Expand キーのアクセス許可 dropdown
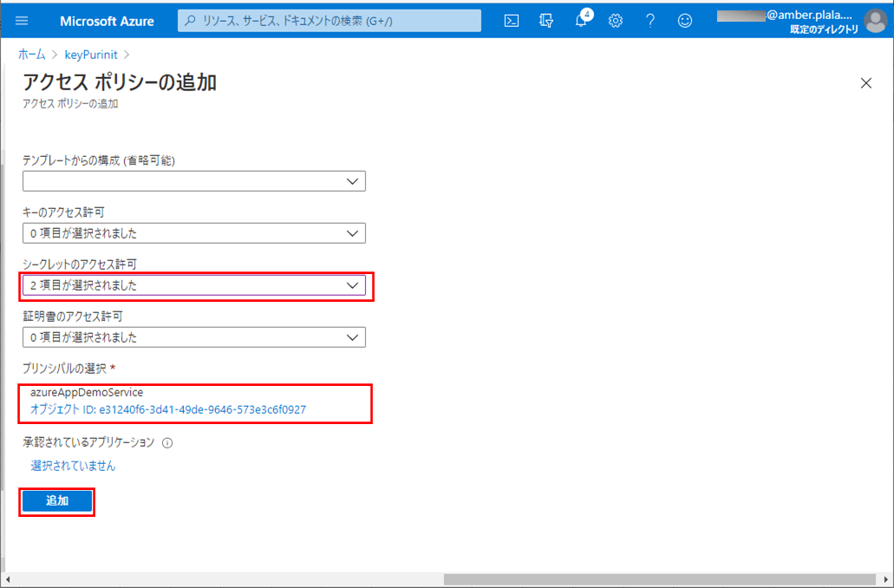This screenshot has width=894, height=588. coord(194,233)
